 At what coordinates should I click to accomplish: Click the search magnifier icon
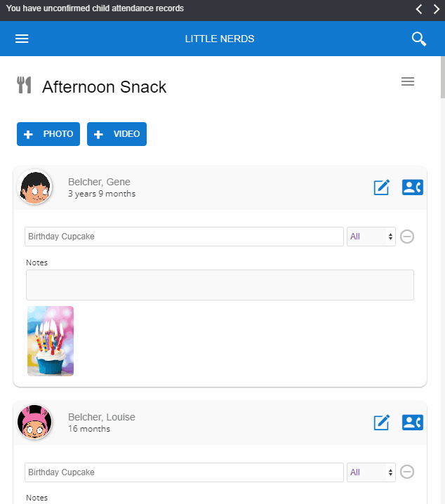419,39
